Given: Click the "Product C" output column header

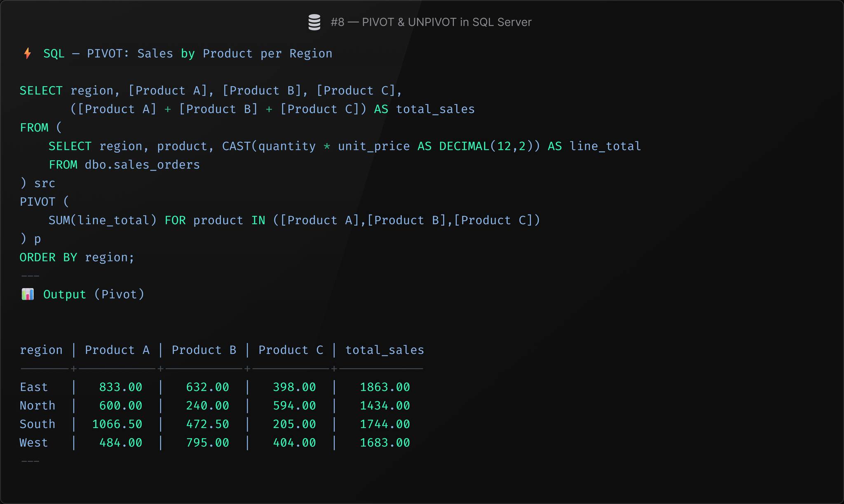Looking at the screenshot, I should (291, 350).
